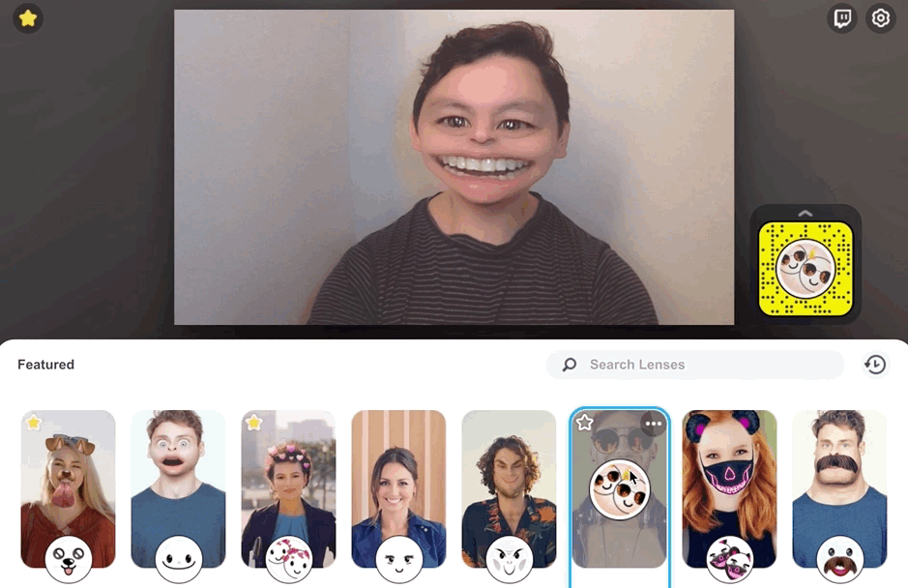
Task: Click the camera preview video
Action: pyautogui.click(x=454, y=167)
